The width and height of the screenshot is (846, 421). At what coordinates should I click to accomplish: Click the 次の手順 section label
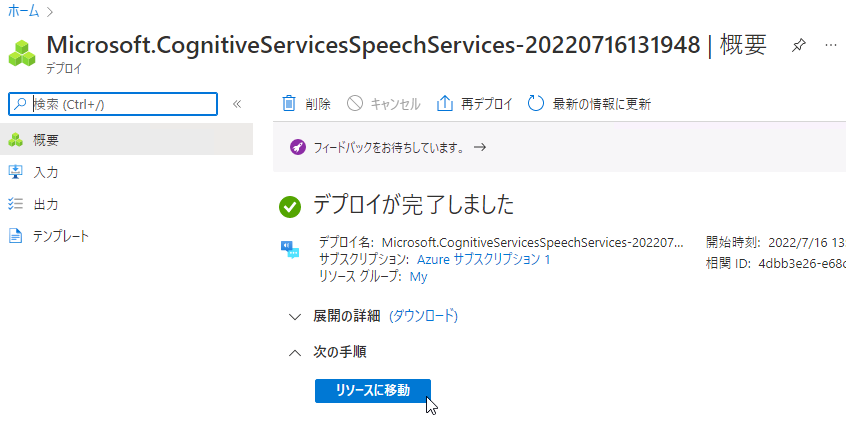(x=340, y=352)
